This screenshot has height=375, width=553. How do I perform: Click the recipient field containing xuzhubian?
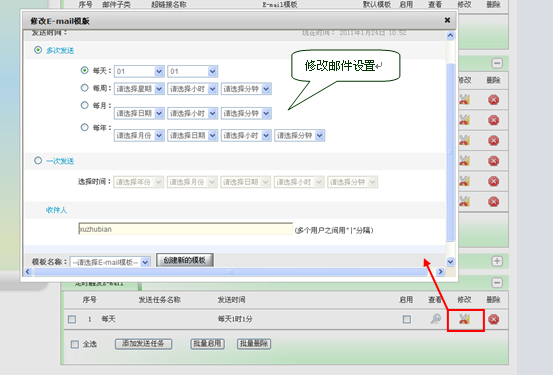click(x=186, y=229)
